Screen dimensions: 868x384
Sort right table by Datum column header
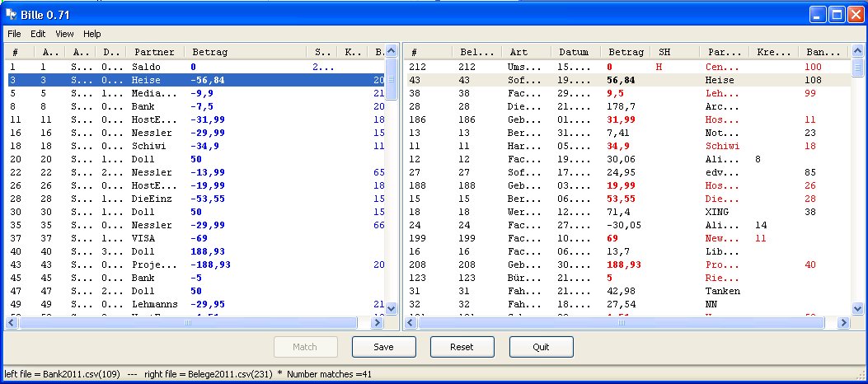click(x=574, y=52)
